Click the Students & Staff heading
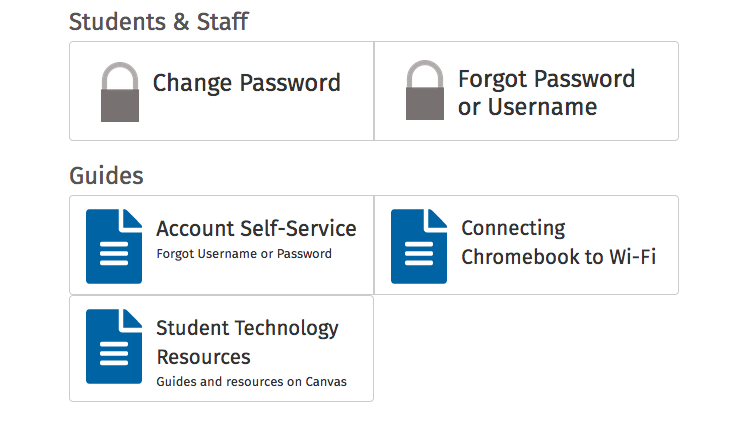738x438 pixels. [159, 22]
